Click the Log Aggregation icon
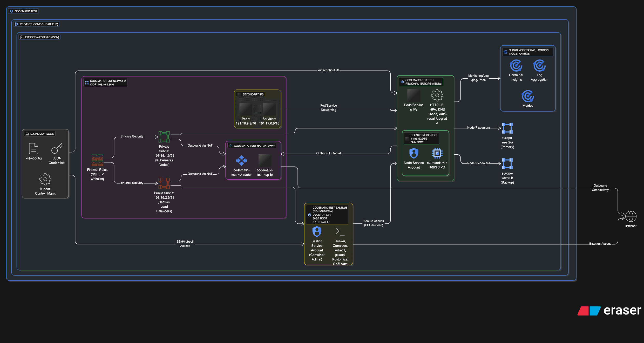The height and width of the screenshot is (343, 644). (539, 65)
